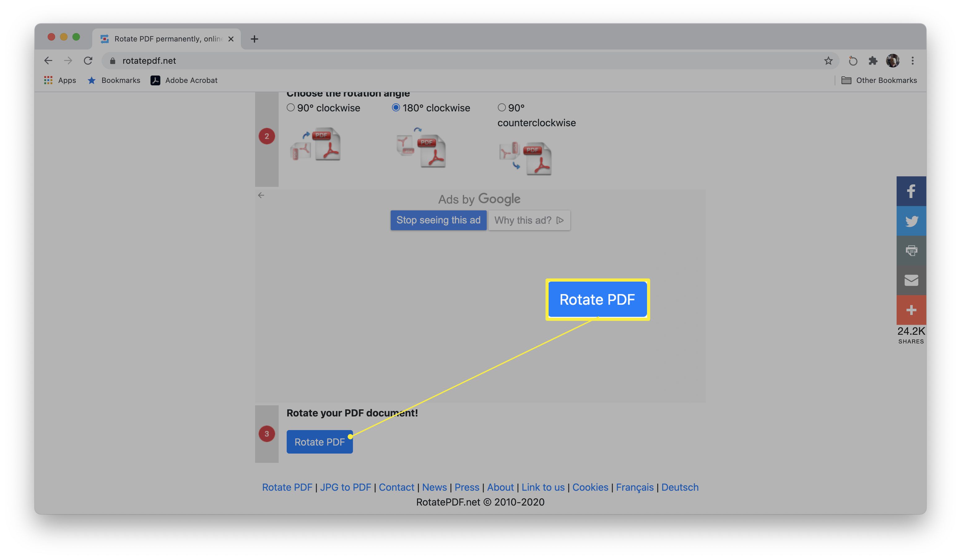Click the print icon in the share bar
The height and width of the screenshot is (560, 961).
(x=911, y=251)
